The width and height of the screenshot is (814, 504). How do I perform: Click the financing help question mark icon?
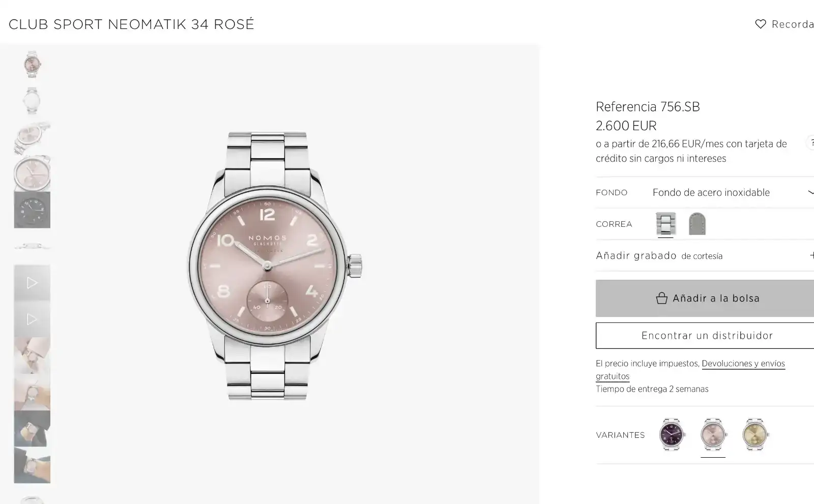click(x=811, y=143)
